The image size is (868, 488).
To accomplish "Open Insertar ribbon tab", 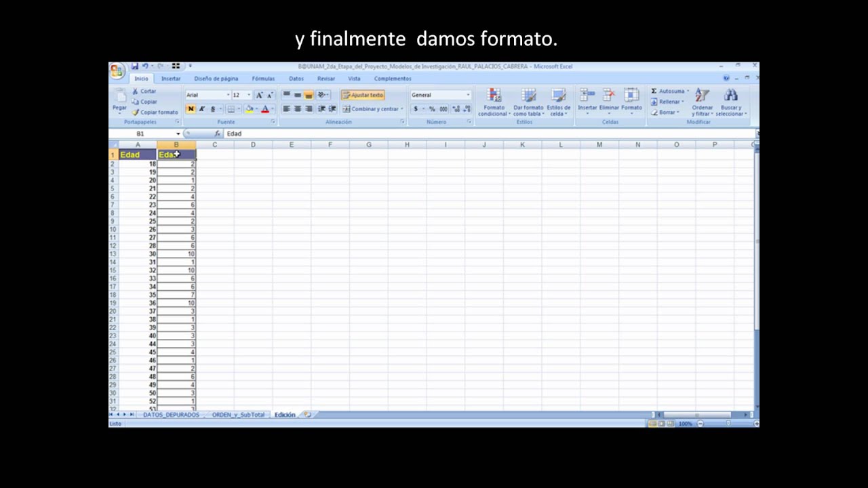I will pos(171,79).
